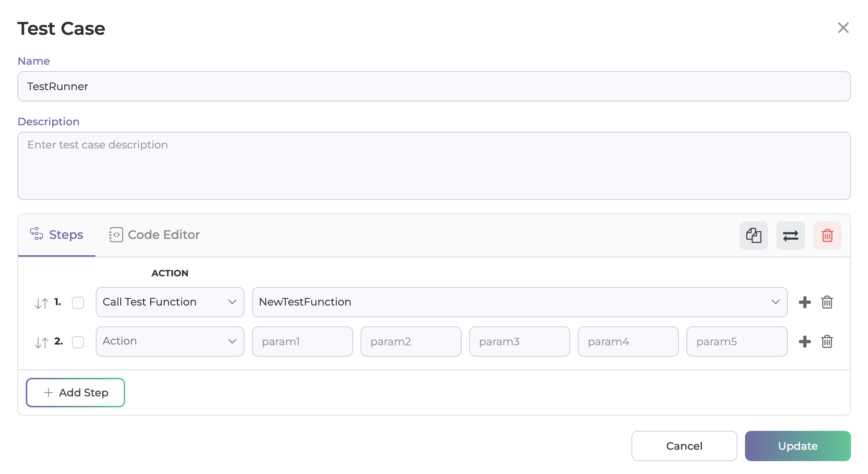The height and width of the screenshot is (474, 868).
Task: Focus the Description text area
Action: (434, 166)
